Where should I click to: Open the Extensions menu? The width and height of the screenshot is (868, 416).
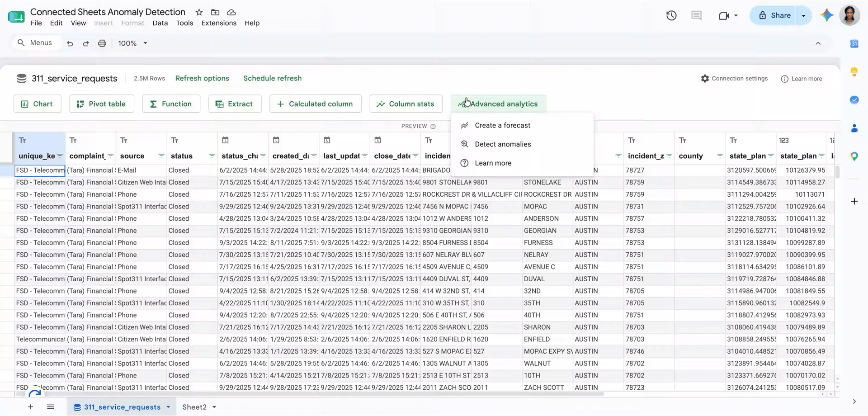point(219,23)
